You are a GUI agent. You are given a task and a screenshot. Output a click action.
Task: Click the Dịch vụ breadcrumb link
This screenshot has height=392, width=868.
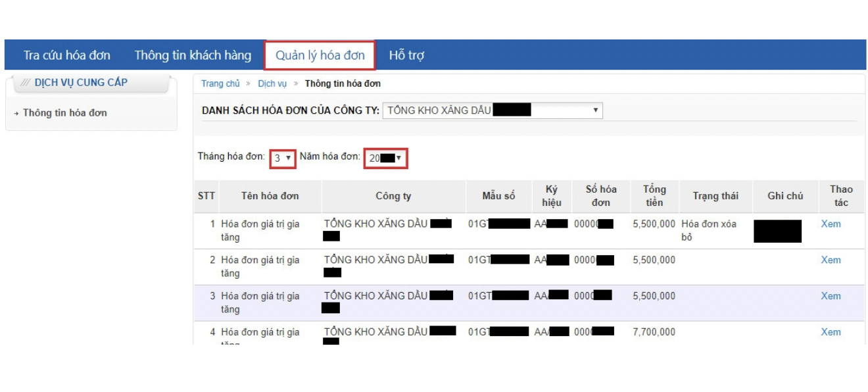[x=272, y=84]
